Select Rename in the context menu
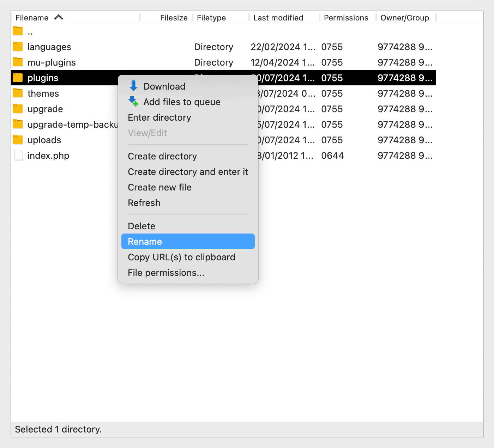Viewport: 494px width, 448px height. tap(188, 241)
